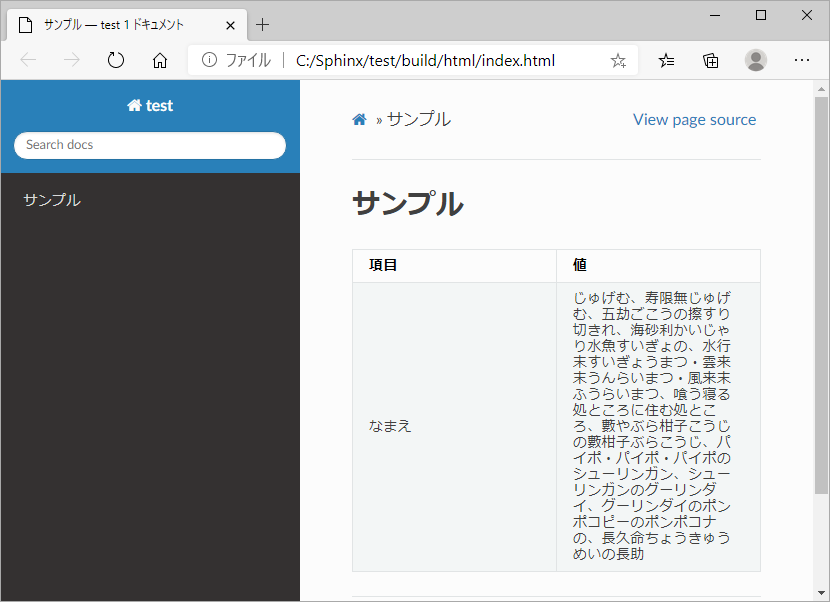The height and width of the screenshot is (602, 830).
Task: Add page to favorites star icon
Action: coord(618,61)
